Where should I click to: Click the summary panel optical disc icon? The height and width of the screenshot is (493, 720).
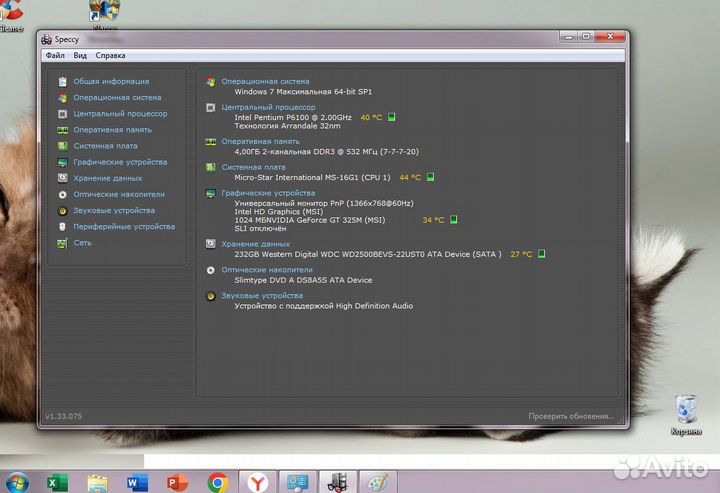click(x=211, y=270)
